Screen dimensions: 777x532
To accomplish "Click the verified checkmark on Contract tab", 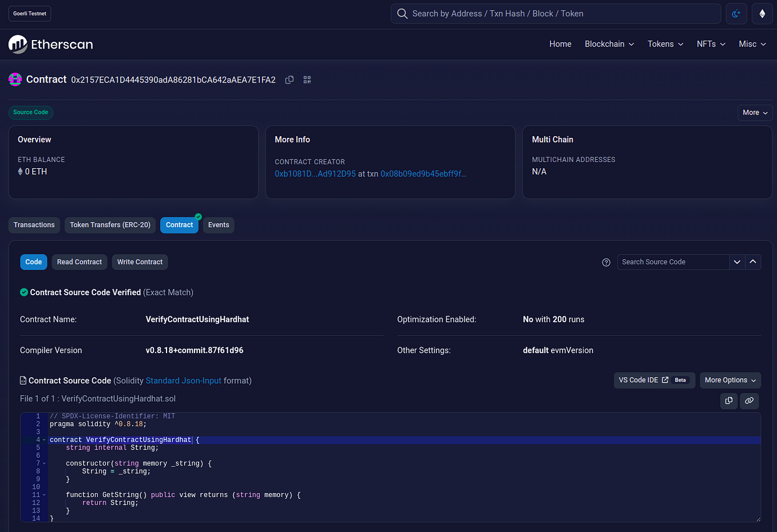I will (197, 217).
